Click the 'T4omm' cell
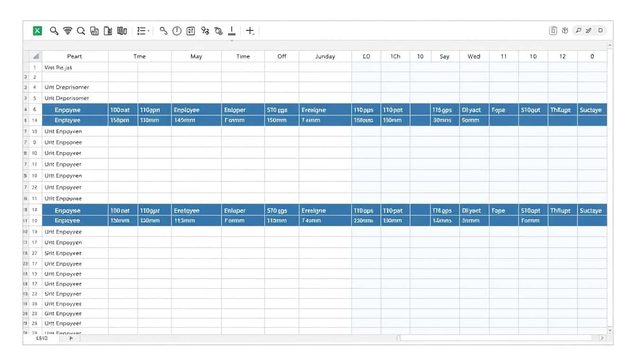 (x=325, y=120)
